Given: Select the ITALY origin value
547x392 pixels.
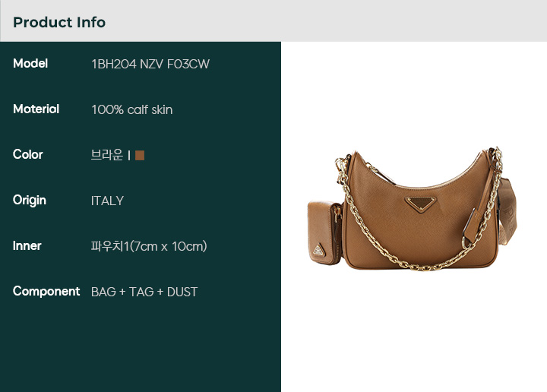Looking at the screenshot, I should click(x=107, y=201).
